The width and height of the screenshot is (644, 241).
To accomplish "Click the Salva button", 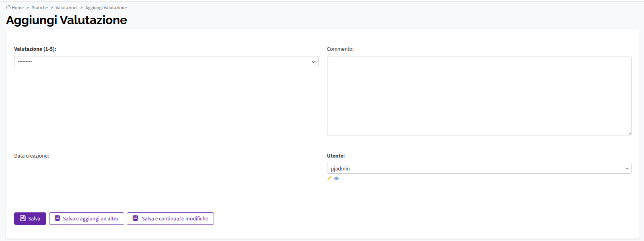I will click(x=30, y=218).
